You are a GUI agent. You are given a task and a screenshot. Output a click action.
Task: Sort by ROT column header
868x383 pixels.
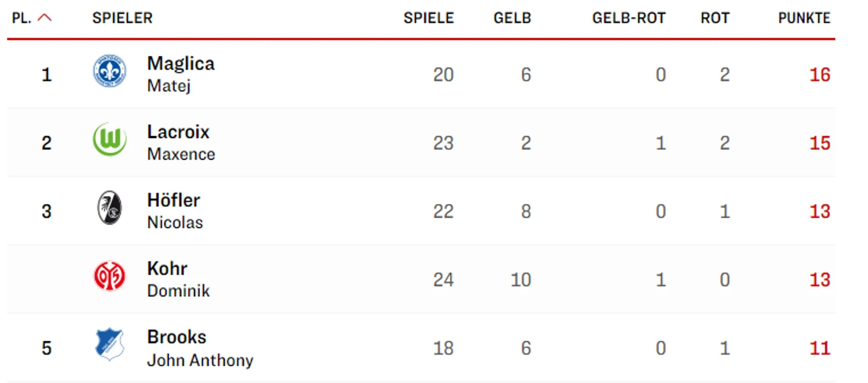pos(715,18)
